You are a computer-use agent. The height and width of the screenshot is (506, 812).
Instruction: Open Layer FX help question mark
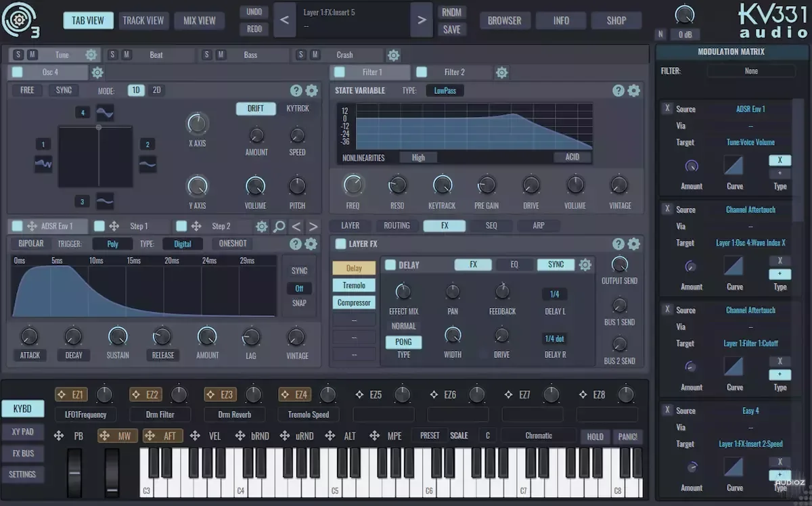[618, 244]
